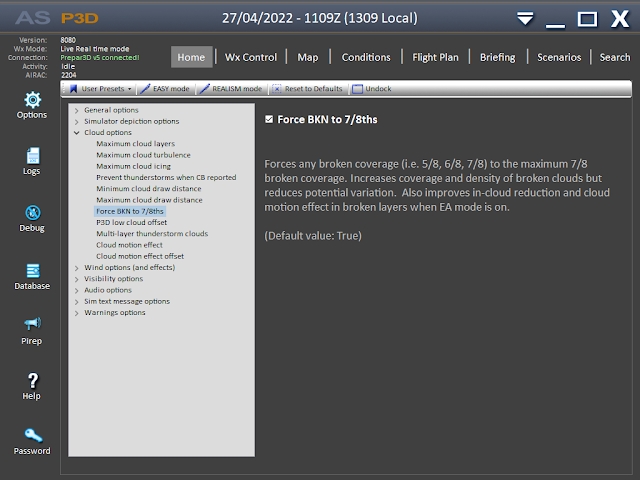Expand Wind options (and effects) node
Image resolution: width=640 pixels, height=480 pixels.
point(77,268)
